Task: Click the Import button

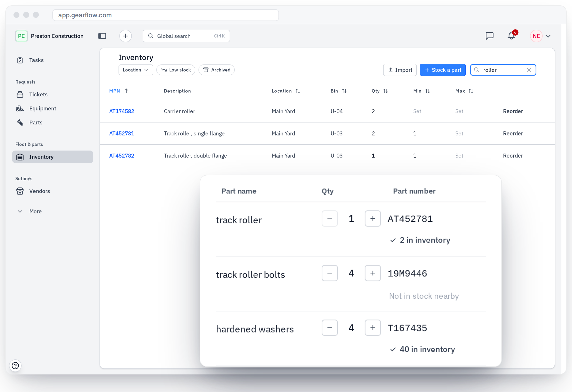Action: click(400, 70)
